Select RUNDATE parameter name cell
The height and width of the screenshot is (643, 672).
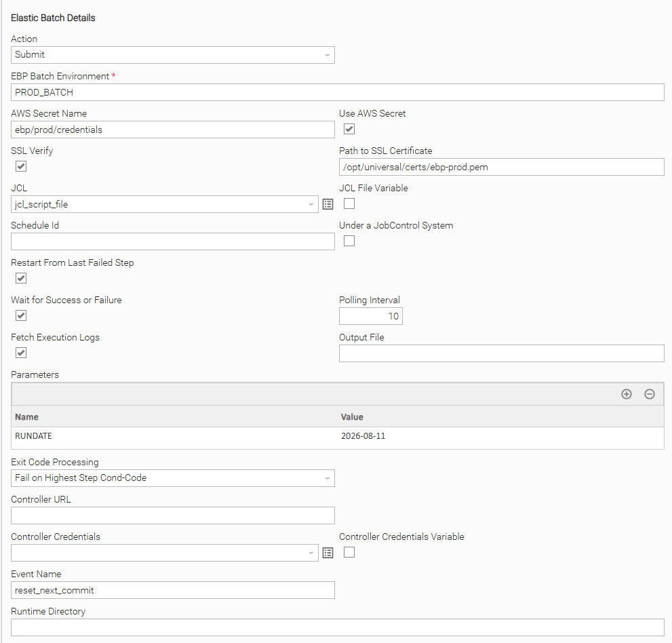[x=175, y=436]
